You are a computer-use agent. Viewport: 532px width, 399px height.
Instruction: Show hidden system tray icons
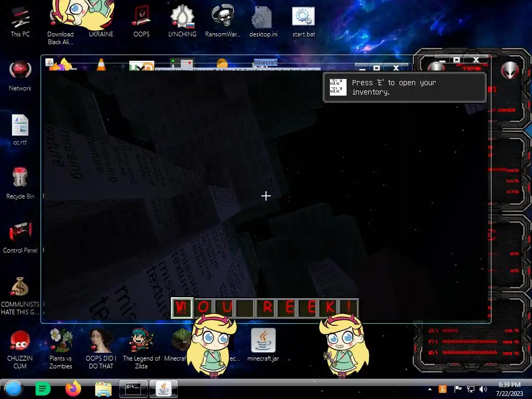(x=430, y=389)
